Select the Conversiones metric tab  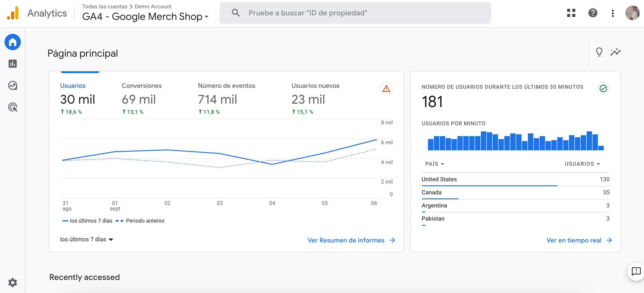tap(141, 99)
